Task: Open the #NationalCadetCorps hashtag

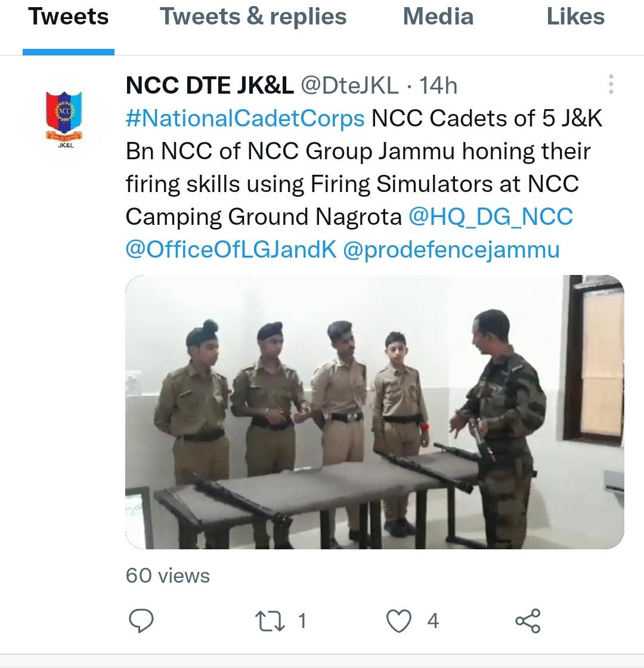Action: [245, 119]
